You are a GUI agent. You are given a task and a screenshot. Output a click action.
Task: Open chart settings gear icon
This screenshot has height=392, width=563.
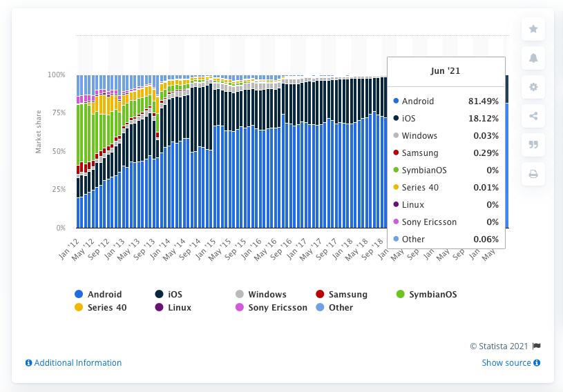(x=533, y=87)
